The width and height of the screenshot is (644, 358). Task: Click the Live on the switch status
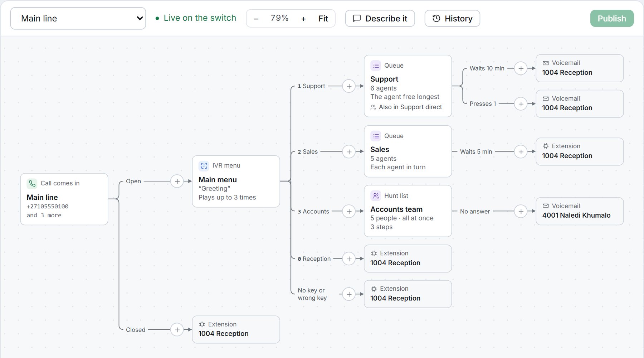pyautogui.click(x=196, y=18)
